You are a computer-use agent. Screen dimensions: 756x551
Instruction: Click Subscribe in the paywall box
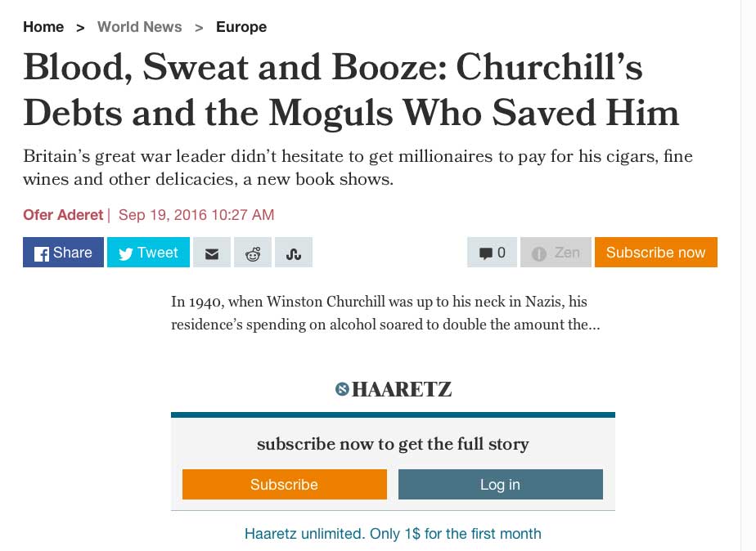point(284,484)
